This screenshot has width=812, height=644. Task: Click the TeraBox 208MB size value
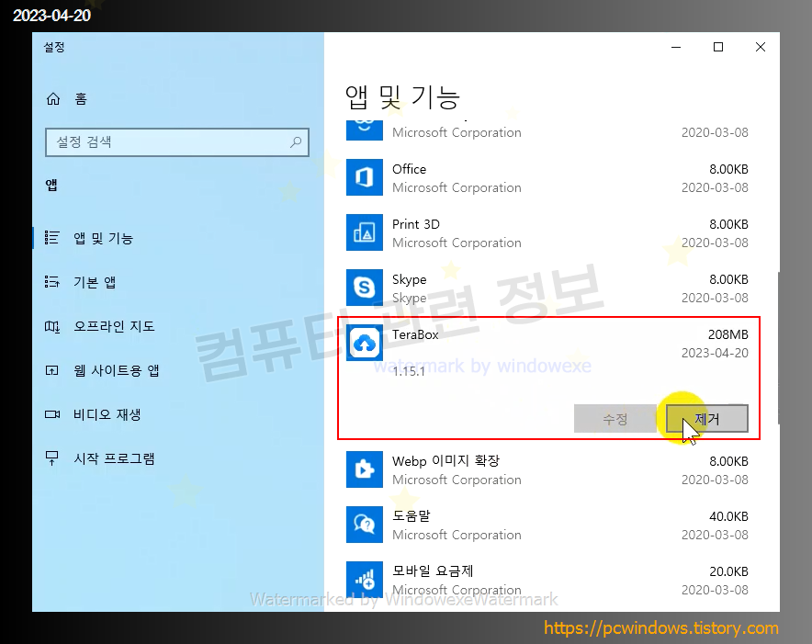pos(727,334)
